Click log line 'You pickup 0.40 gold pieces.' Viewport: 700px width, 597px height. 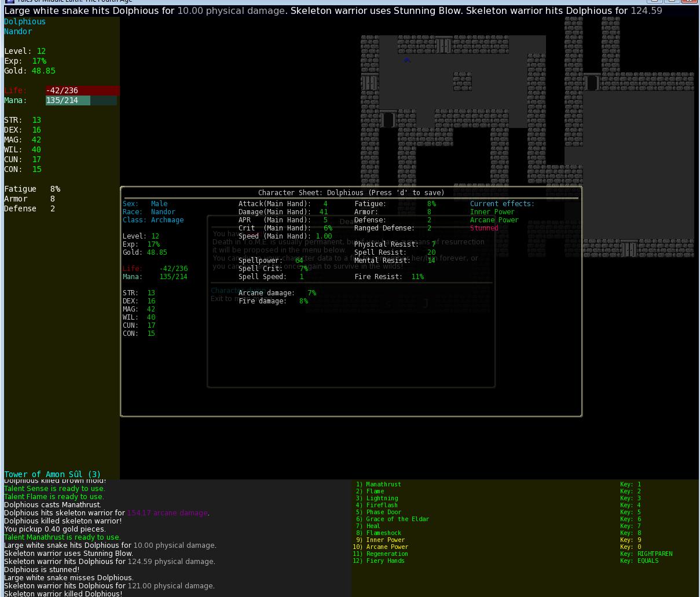(55, 529)
